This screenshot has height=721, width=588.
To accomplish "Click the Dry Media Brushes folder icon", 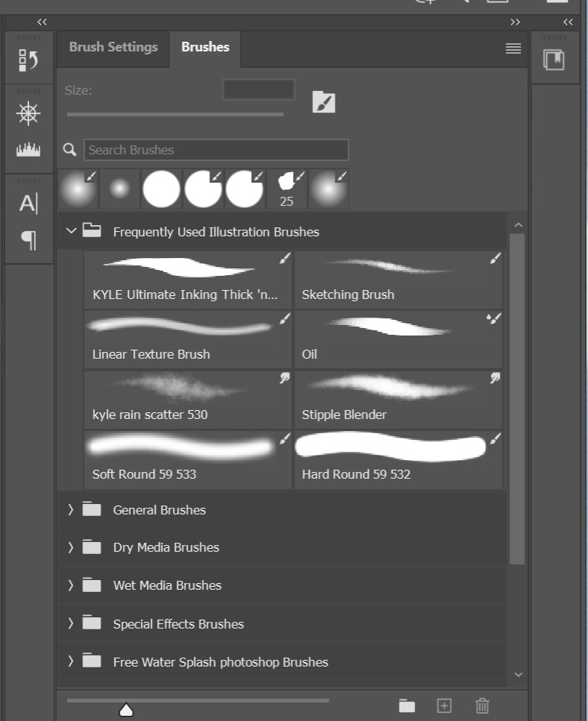I will 92,547.
